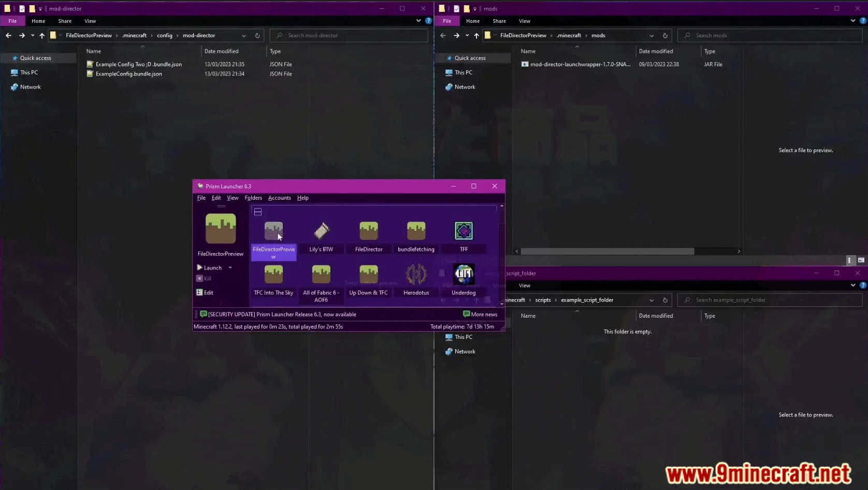Click the Search example_script_folder field
This screenshot has height=490, width=868.
coord(770,300)
